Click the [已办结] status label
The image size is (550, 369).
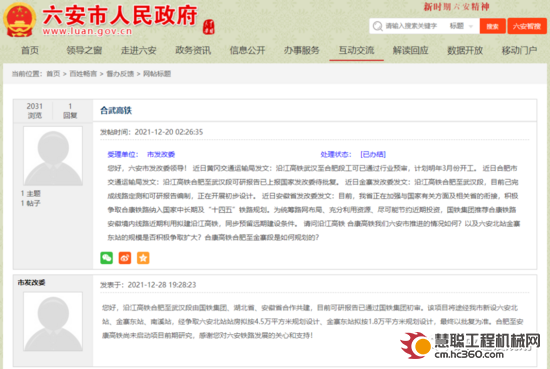click(x=373, y=154)
